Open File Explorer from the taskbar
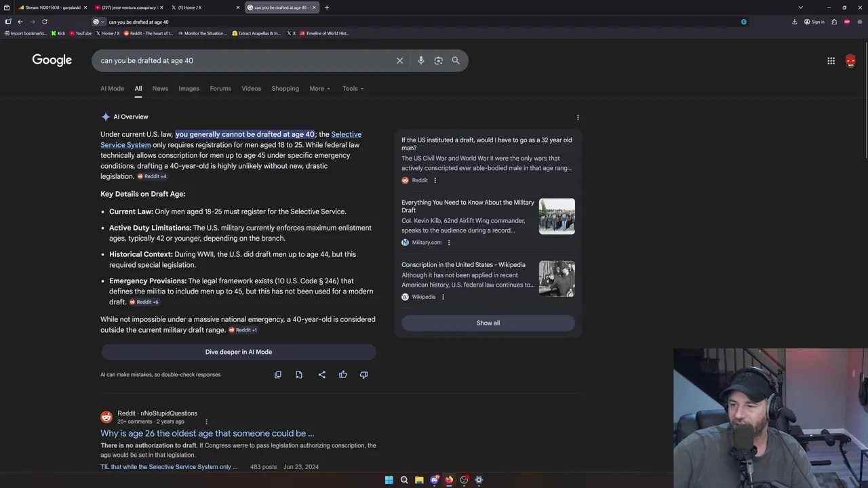Viewport: 868px width, 488px height. tap(419, 480)
